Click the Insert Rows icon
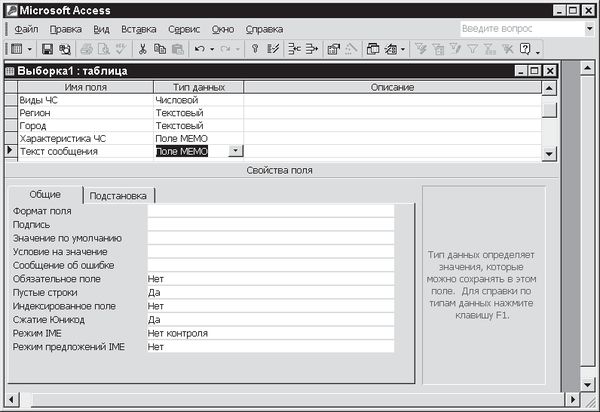Viewport: 600px width, 412px height. [x=293, y=48]
